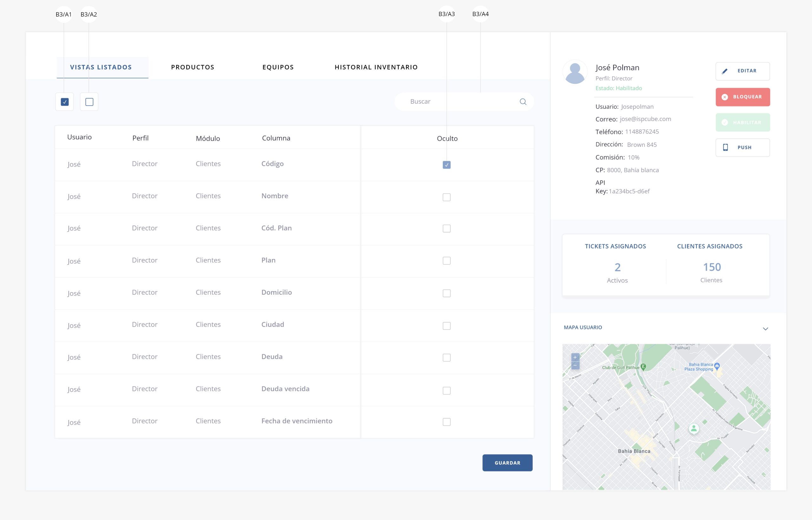
Task: Click the green user marker on map
Action: (x=694, y=429)
